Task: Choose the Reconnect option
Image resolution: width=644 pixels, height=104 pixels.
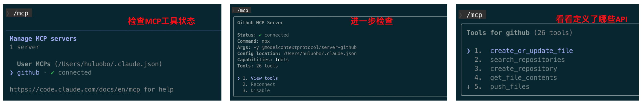Action: tap(263, 85)
